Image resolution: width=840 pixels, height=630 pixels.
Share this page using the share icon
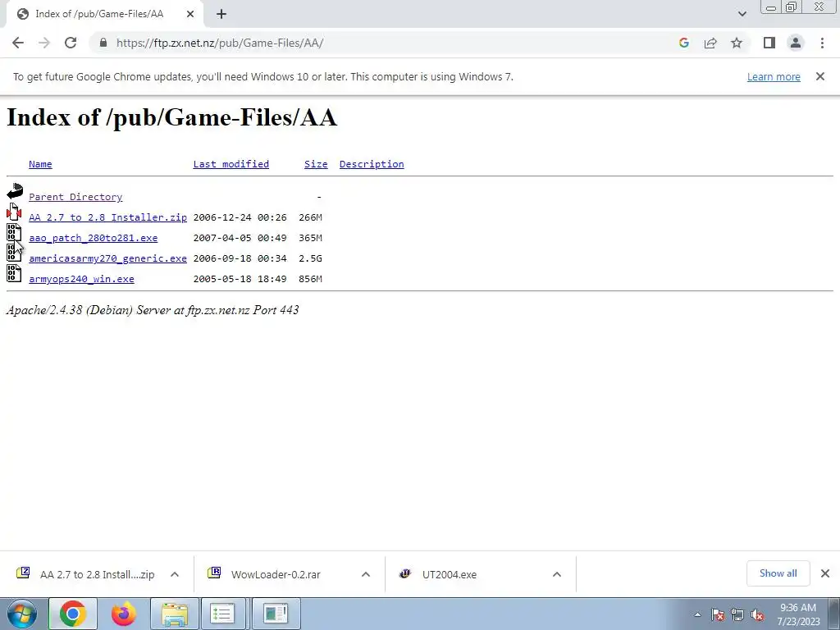[x=710, y=43]
